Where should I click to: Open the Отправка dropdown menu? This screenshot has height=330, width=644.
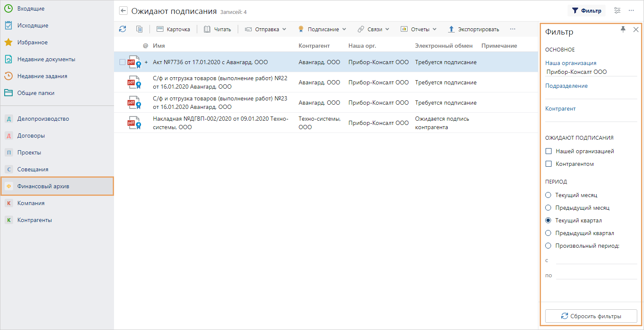266,29
